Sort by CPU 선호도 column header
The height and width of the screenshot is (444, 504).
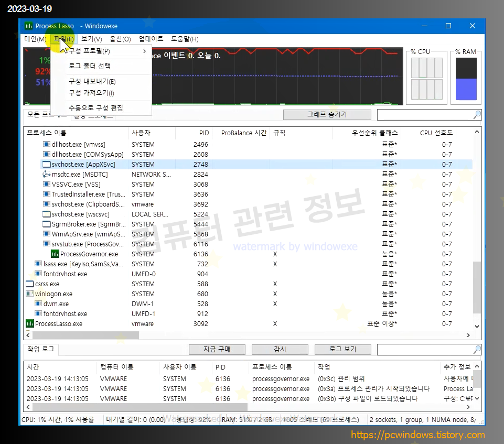click(x=428, y=133)
